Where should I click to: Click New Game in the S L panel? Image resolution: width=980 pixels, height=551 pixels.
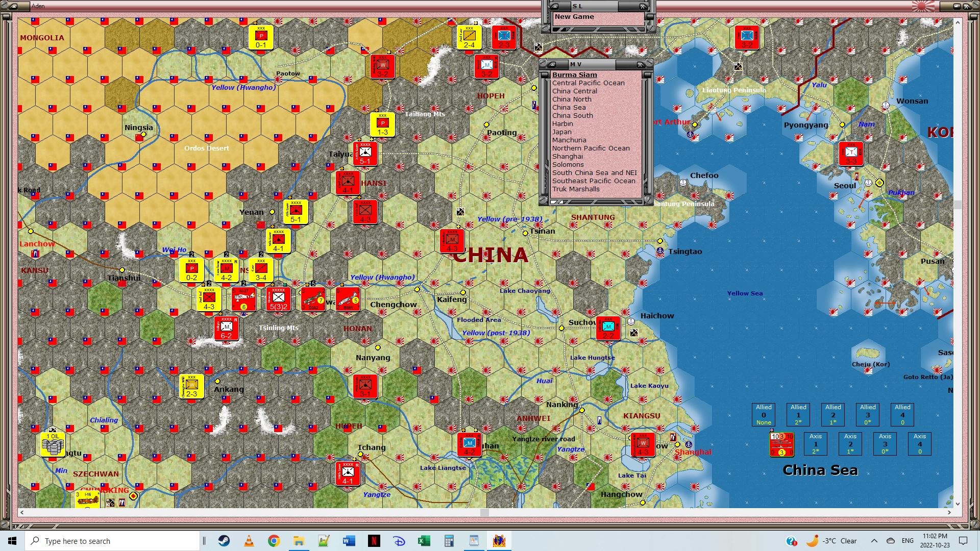tap(574, 17)
